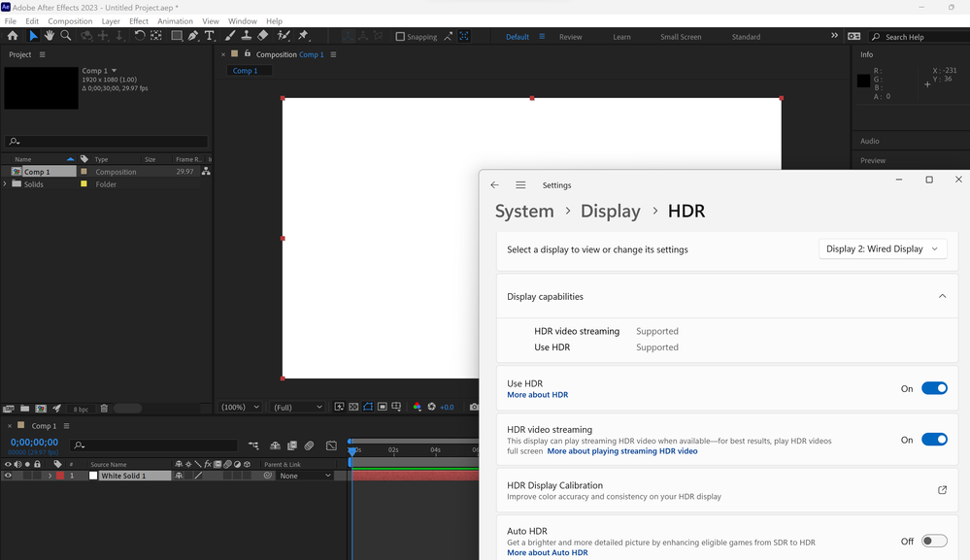Screen dimensions: 970x560
Task: Expand the Solids folder
Action: (5, 184)
